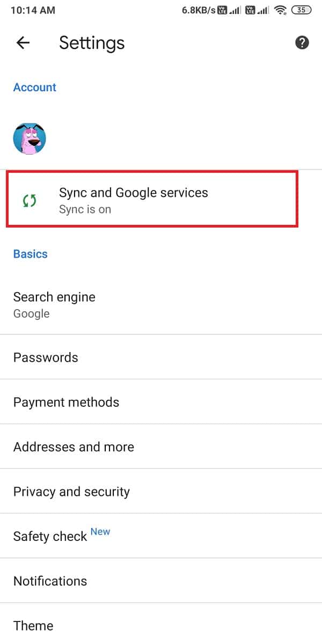Tap the green sync arrows icon

(x=29, y=200)
